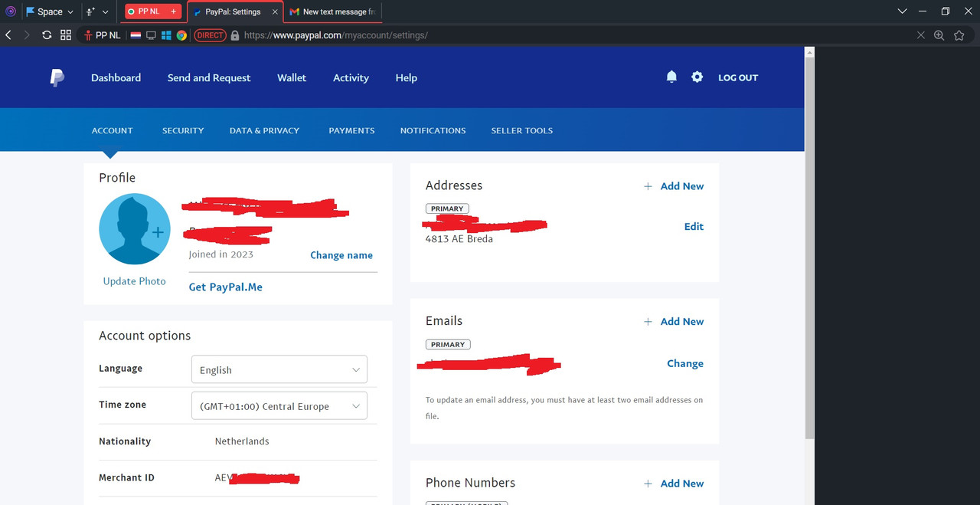Click the Change name link

point(341,255)
